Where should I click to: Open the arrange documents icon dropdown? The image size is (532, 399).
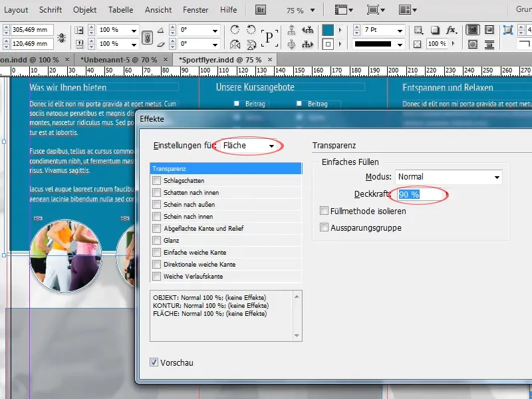(408, 10)
